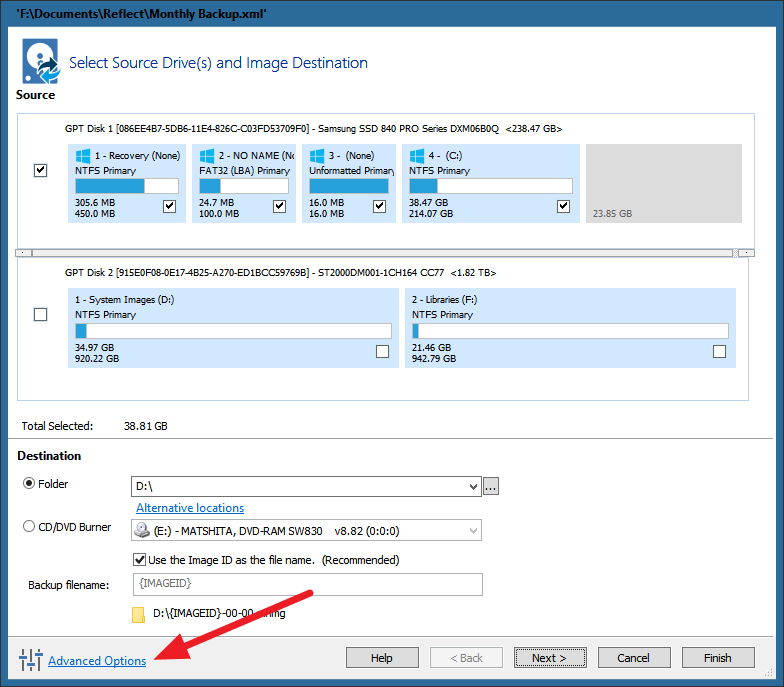Click GPT Disk 2 ST2000DM001 header text
Screen dimensions: 784x687
tap(280, 273)
